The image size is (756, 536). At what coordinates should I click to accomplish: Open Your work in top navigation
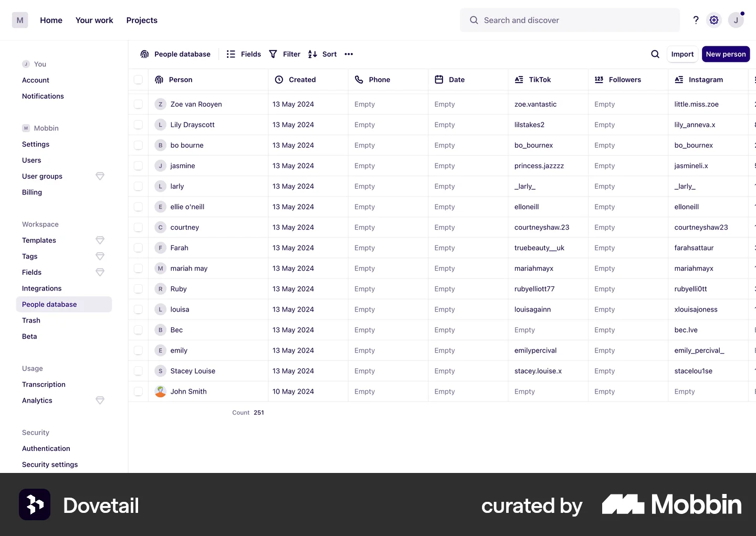point(94,20)
